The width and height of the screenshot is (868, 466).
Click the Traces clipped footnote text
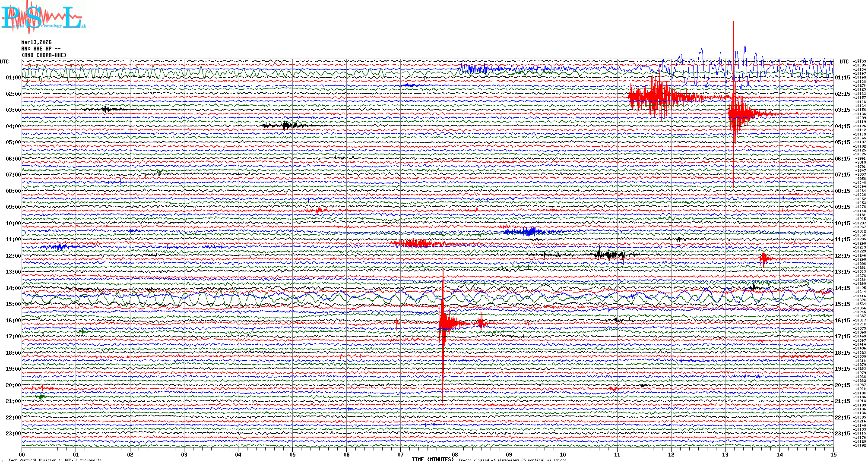click(512, 460)
